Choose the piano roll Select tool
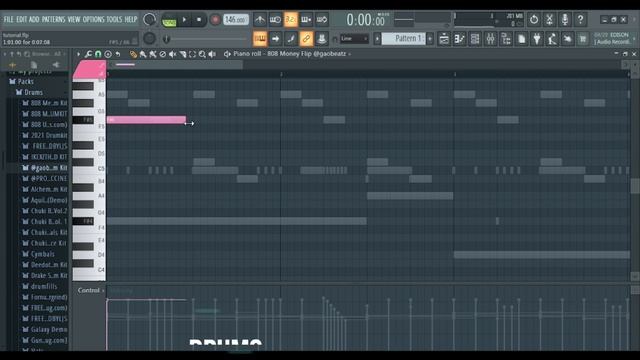 (x=192, y=54)
